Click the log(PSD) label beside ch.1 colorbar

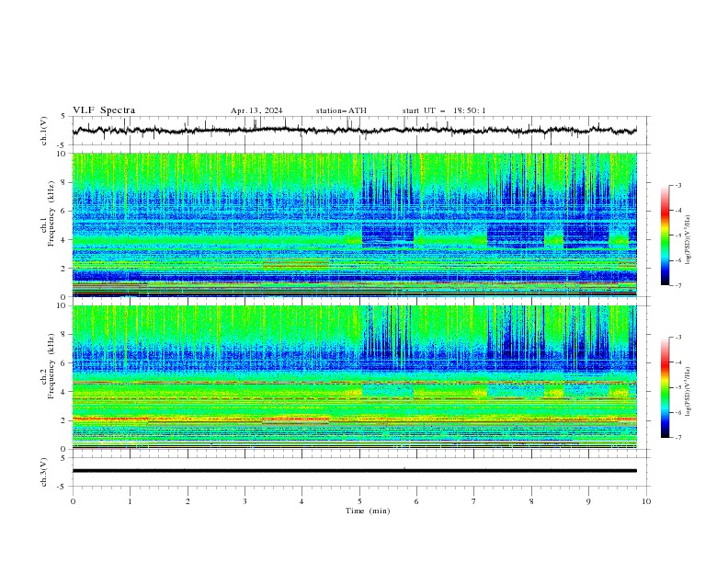pyautogui.click(x=688, y=240)
